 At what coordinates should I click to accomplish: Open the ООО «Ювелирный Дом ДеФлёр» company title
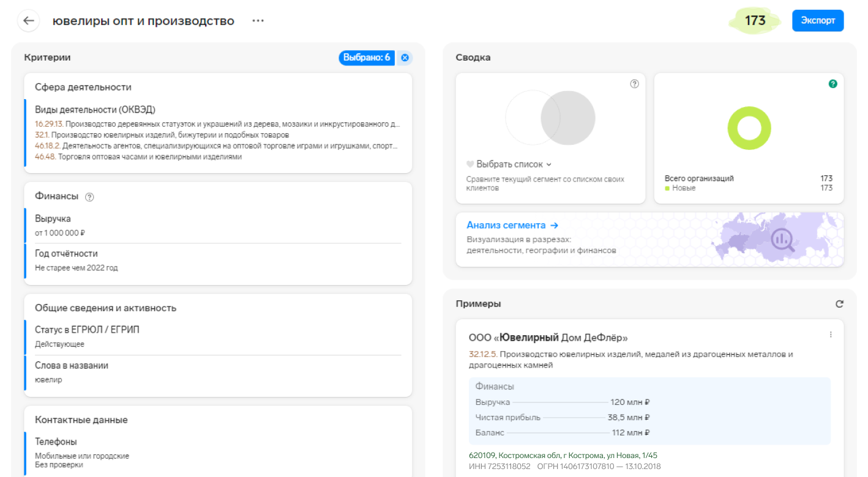tap(548, 337)
